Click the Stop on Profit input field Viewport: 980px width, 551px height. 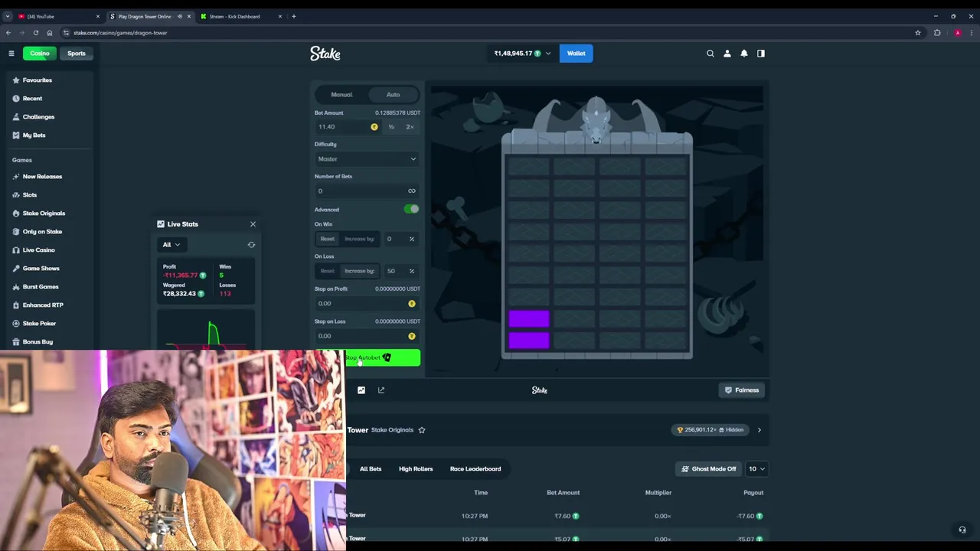[x=367, y=304]
